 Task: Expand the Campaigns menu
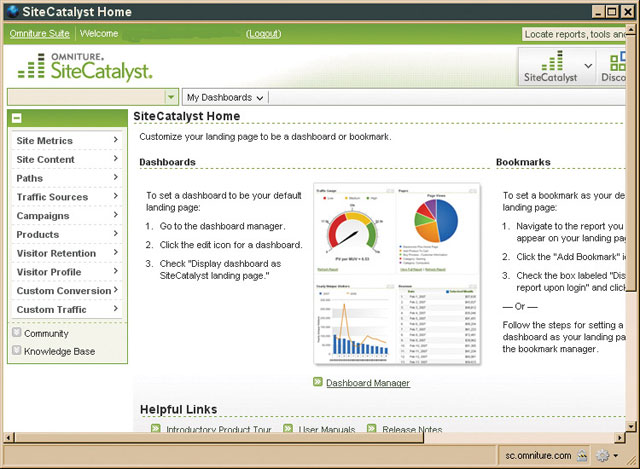[67, 216]
